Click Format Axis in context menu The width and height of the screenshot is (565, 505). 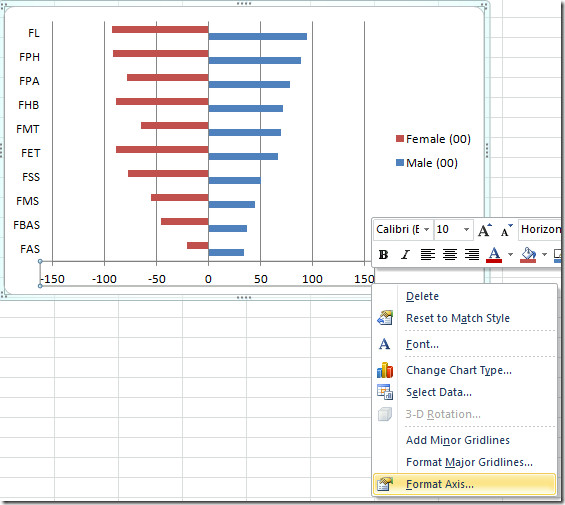[x=464, y=484]
